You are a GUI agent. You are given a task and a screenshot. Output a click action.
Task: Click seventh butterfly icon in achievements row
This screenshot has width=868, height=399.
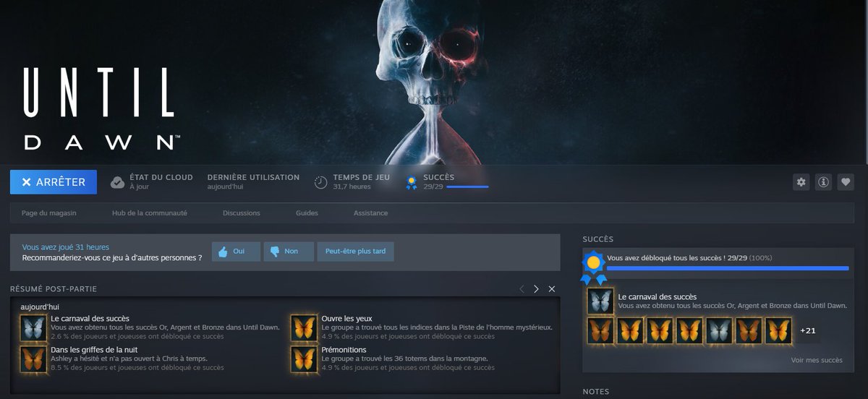click(778, 330)
